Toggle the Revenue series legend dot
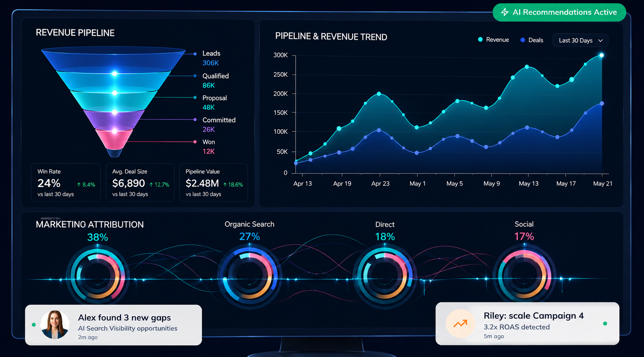This screenshot has width=644, height=357. [480, 40]
